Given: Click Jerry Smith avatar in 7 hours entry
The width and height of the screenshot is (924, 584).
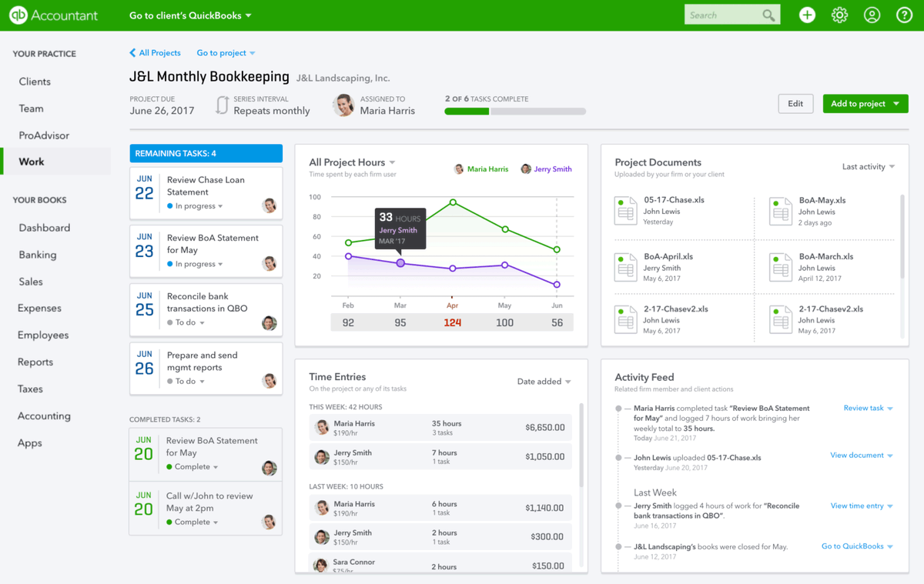Looking at the screenshot, I should click(321, 456).
